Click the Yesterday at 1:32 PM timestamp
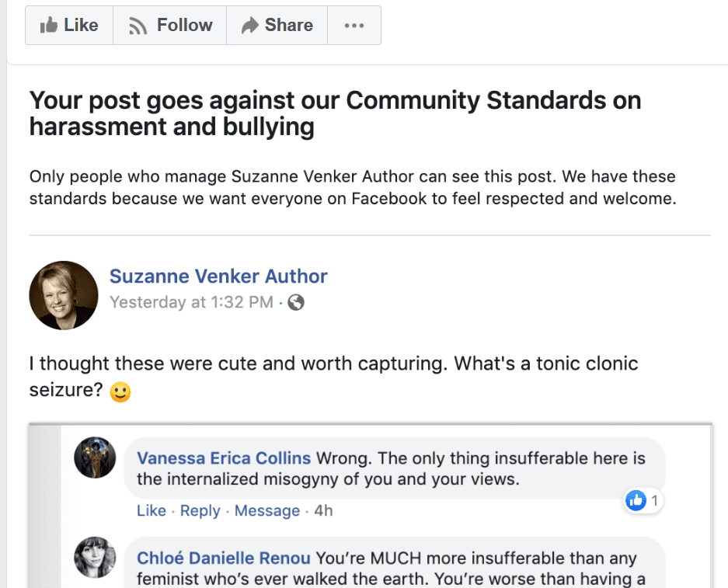This screenshot has width=728, height=588. pos(191,302)
